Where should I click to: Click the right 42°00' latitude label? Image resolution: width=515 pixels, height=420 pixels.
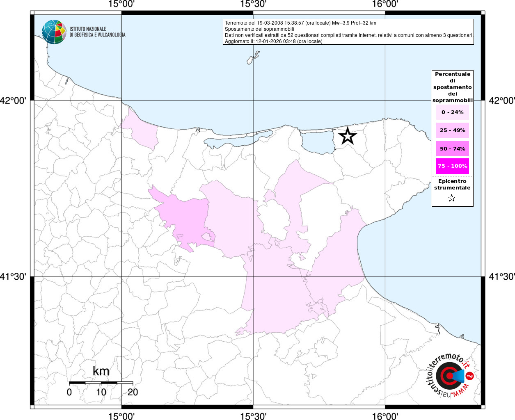[502, 100]
